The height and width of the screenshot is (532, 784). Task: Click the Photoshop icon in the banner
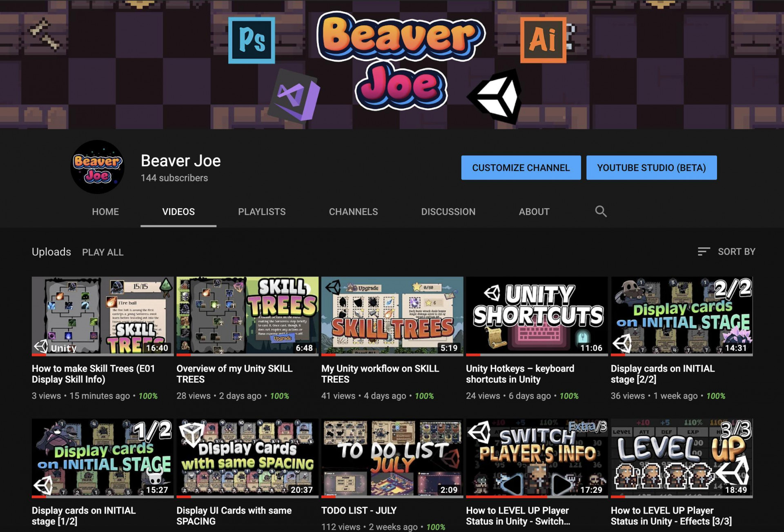[x=252, y=40]
